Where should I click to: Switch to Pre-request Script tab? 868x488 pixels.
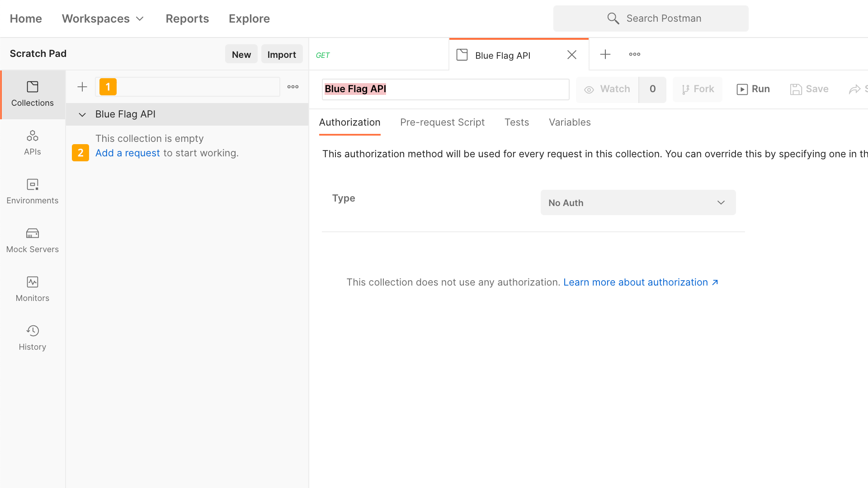point(442,122)
